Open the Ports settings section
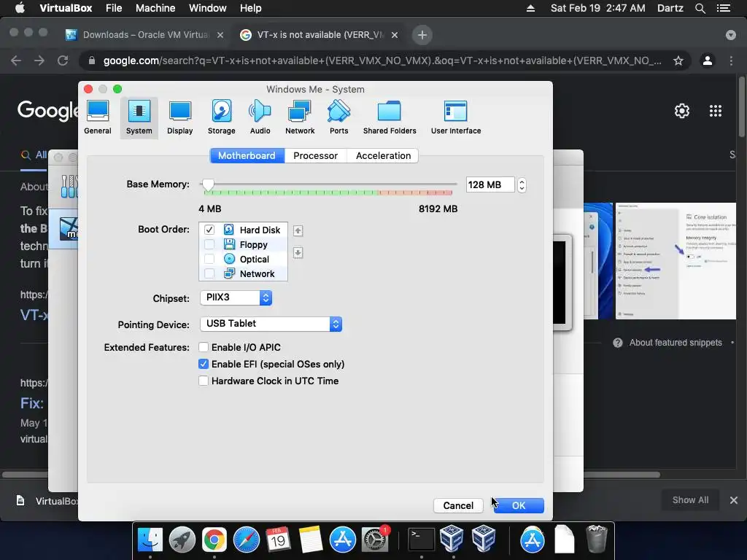Image resolution: width=747 pixels, height=560 pixels. tap(338, 117)
